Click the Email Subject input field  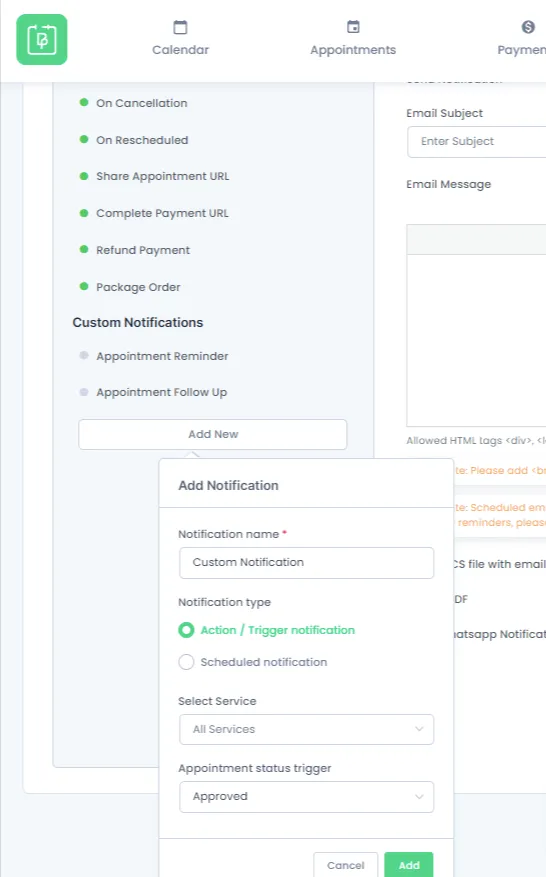(477, 142)
